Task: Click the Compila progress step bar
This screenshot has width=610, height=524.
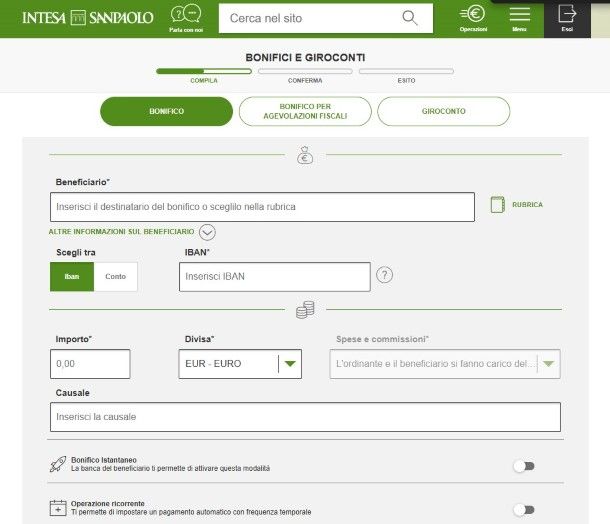Action: 204,71
